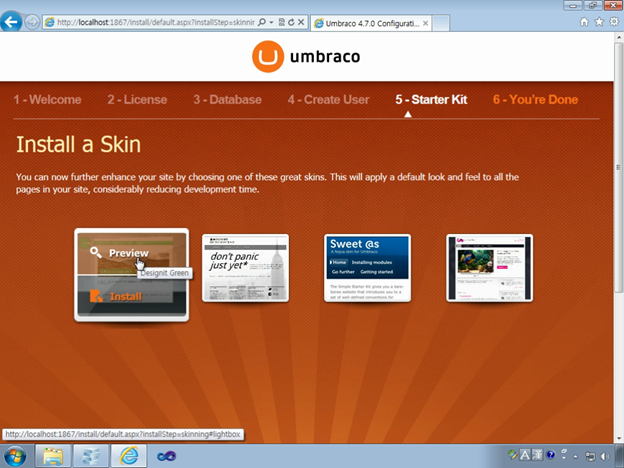Go to step 3 - Database
The width and height of the screenshot is (624, 468).
coord(227,99)
